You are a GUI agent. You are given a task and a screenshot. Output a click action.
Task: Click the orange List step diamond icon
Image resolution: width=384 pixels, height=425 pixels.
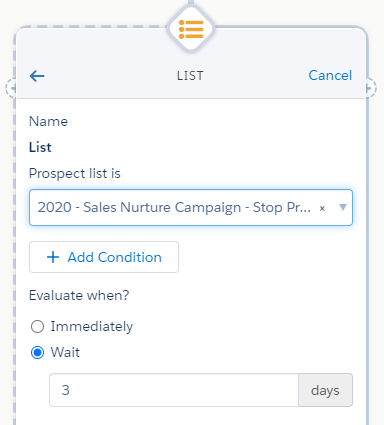[x=191, y=29]
